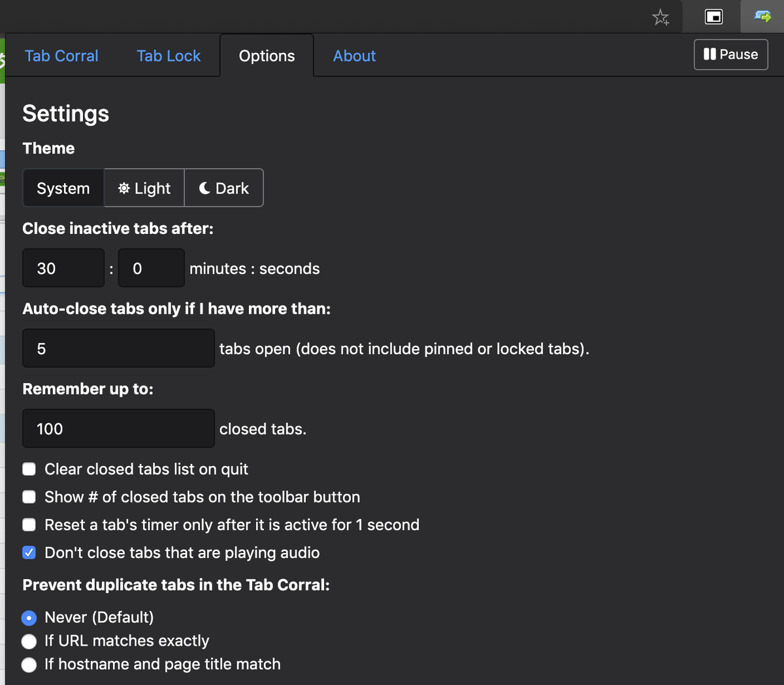784x685 pixels.
Task: Select the Dark theme button
Action: tap(224, 188)
